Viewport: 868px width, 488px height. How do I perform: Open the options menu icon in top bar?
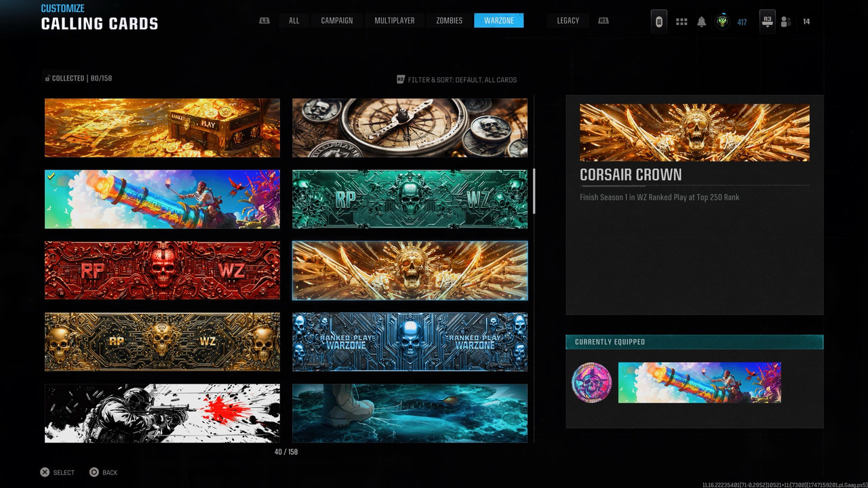coord(658,22)
